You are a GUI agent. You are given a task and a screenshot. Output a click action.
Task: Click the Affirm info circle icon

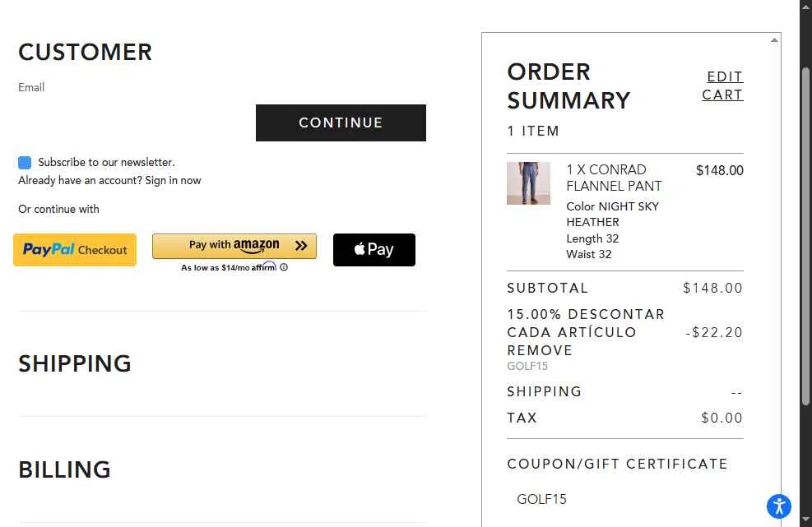(x=284, y=267)
